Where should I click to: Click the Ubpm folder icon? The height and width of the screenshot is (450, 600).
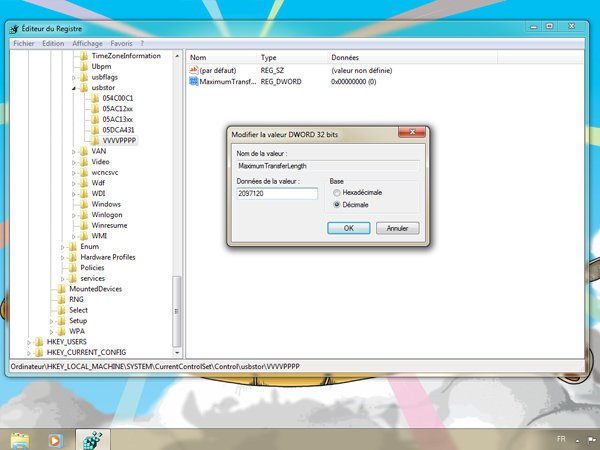pyautogui.click(x=84, y=66)
